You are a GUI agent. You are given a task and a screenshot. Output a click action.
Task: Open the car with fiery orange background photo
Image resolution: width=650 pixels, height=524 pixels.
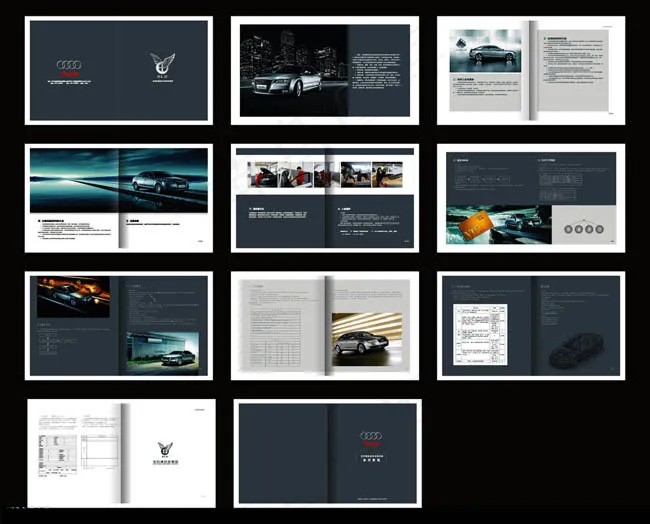click(x=73, y=297)
